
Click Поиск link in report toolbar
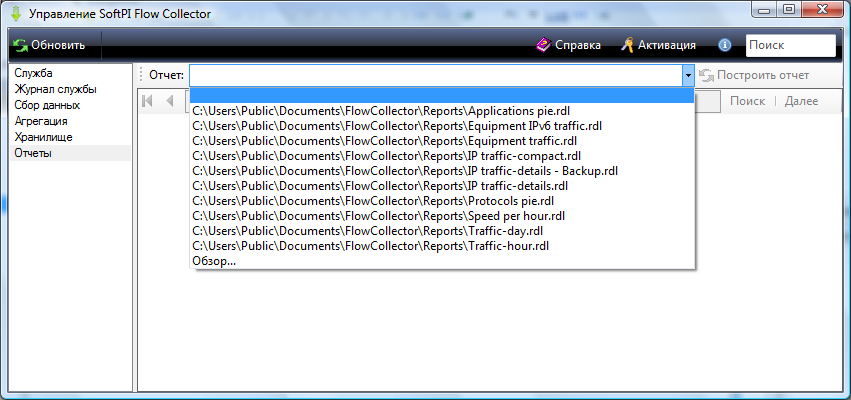(748, 101)
